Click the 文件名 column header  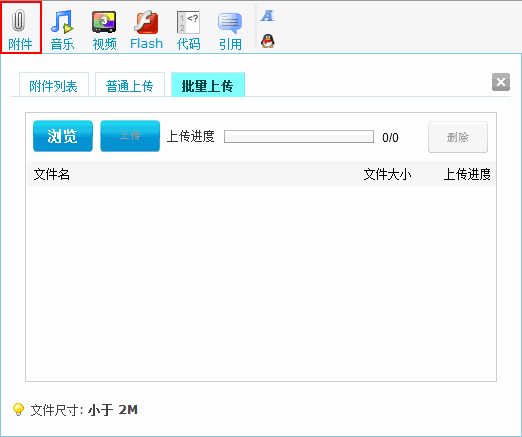52,174
